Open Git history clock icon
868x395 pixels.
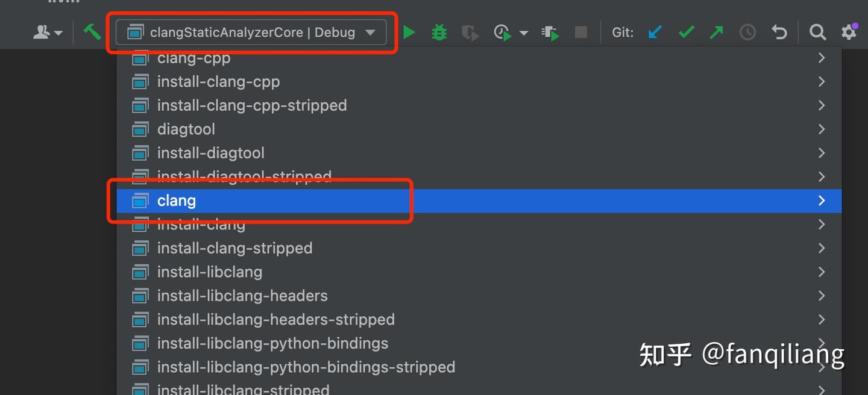pyautogui.click(x=747, y=33)
